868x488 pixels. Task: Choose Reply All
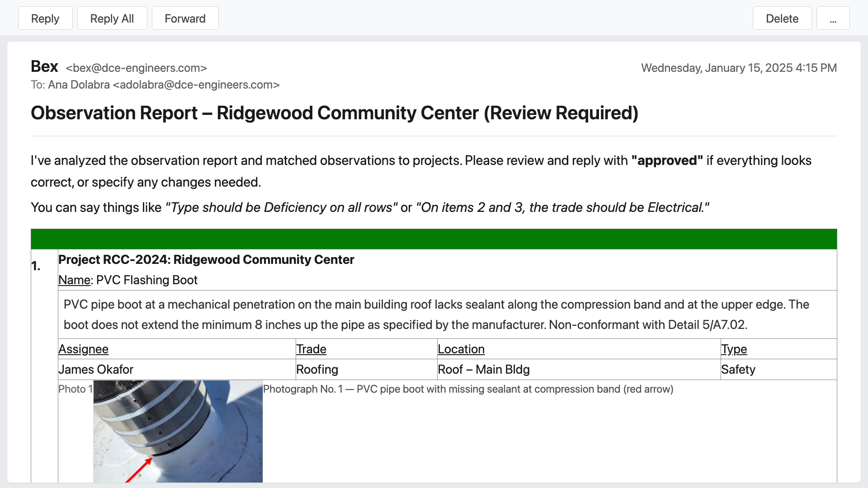coord(112,19)
